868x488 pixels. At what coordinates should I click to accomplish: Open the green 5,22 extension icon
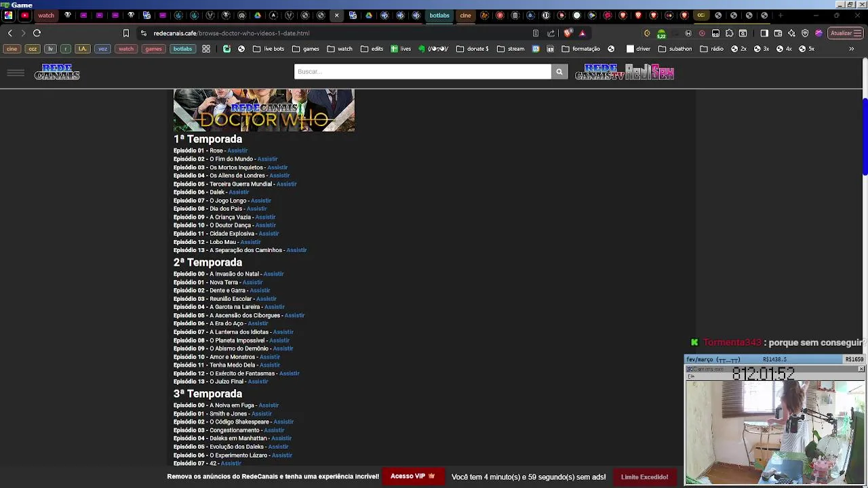[660, 34]
